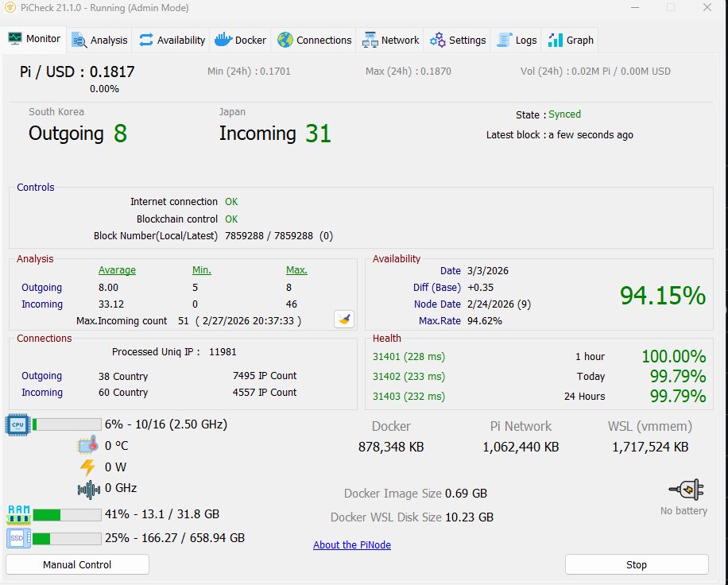Minimize the PiCheck window
Viewport: 728px width, 585px height.
point(635,8)
